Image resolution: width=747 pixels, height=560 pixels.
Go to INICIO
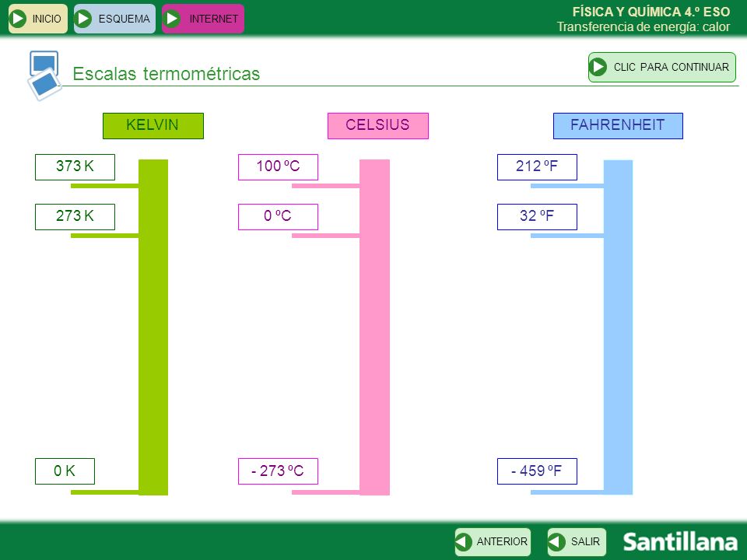point(38,19)
